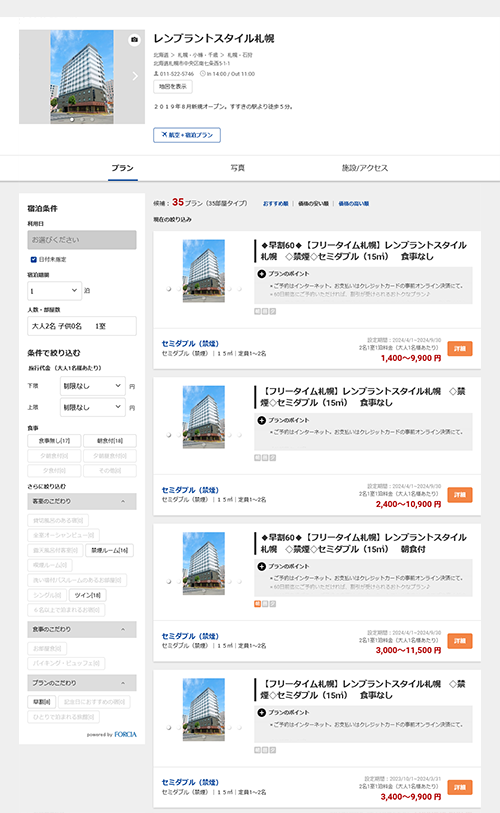This screenshot has height=813, width=500.
Task: Expand プランのポイント on the 1,400~9,900円 plan
Action: coord(283,274)
